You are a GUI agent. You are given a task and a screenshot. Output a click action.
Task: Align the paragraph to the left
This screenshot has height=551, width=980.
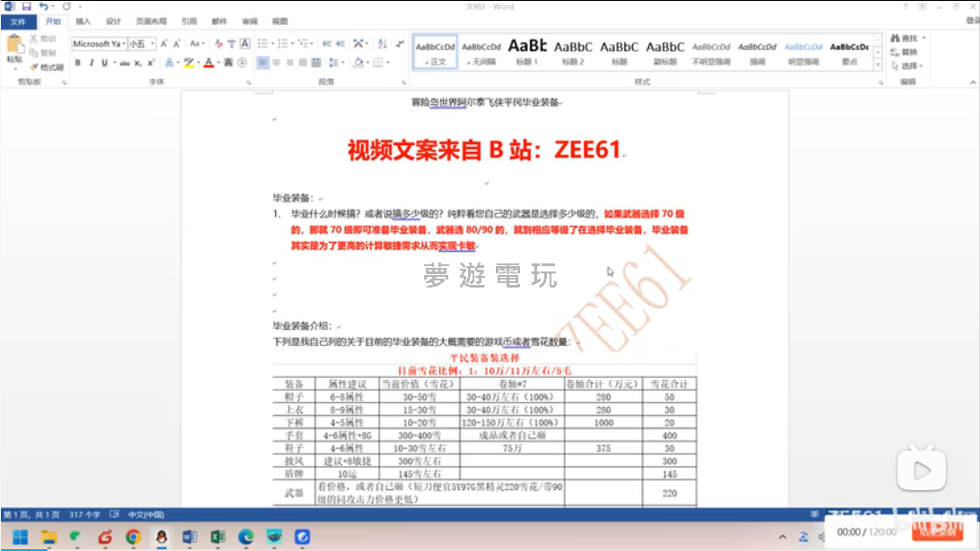263,63
